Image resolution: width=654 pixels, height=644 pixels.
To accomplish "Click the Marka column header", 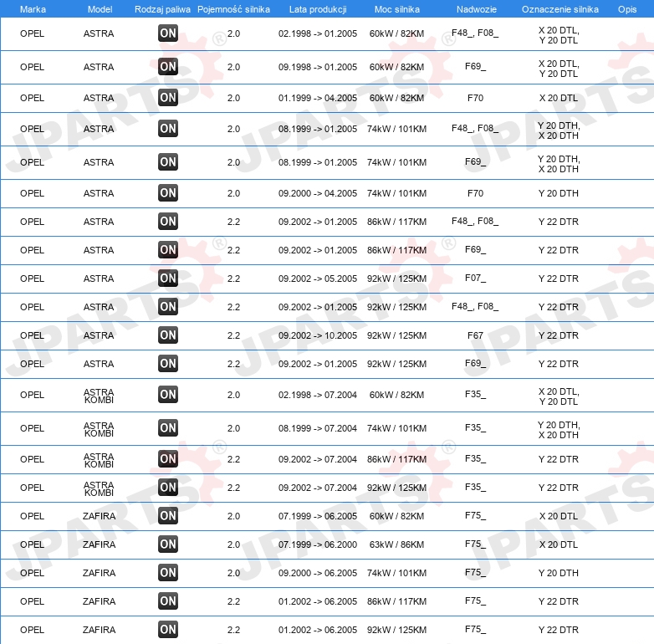I will point(33,9).
